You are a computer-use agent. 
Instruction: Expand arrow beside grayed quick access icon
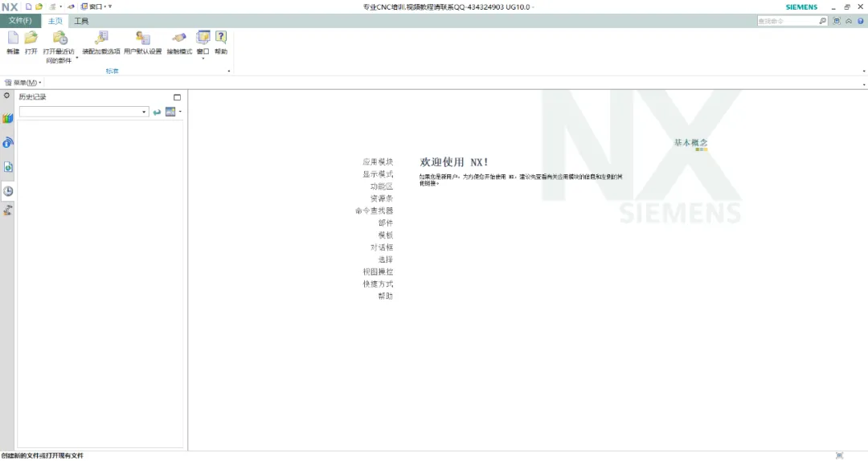(60, 6)
